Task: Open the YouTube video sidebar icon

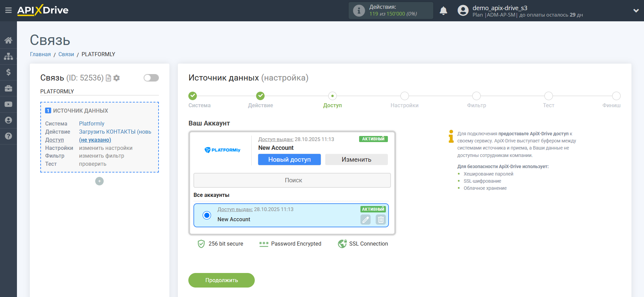Action: click(x=8, y=104)
